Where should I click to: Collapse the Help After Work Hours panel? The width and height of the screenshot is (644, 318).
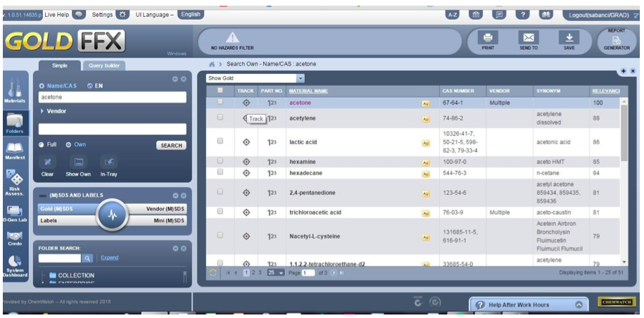coord(579,305)
